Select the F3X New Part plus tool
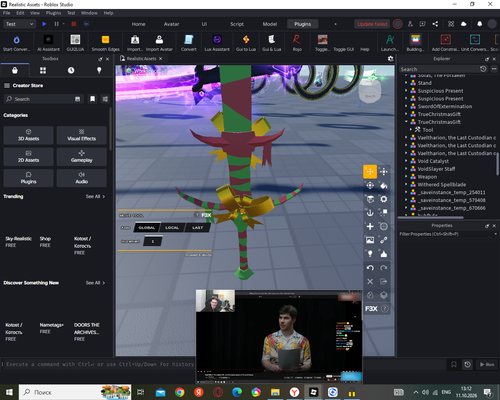 (370, 226)
